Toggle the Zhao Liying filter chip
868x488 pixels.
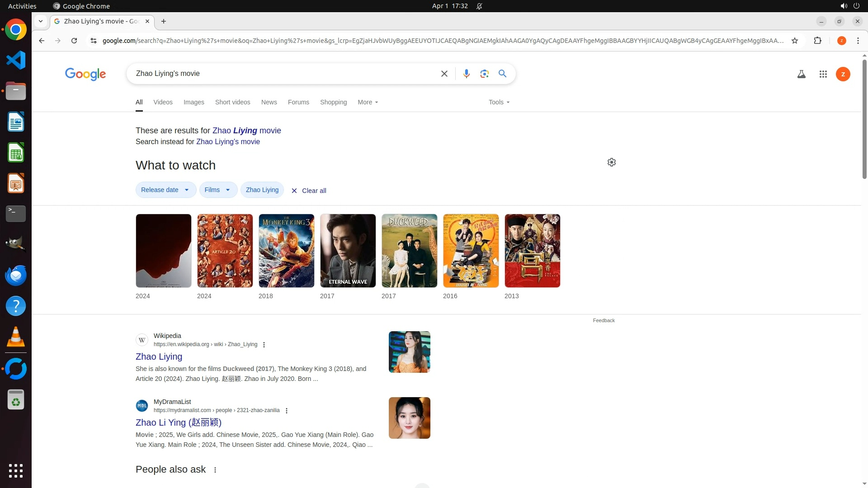coord(262,190)
